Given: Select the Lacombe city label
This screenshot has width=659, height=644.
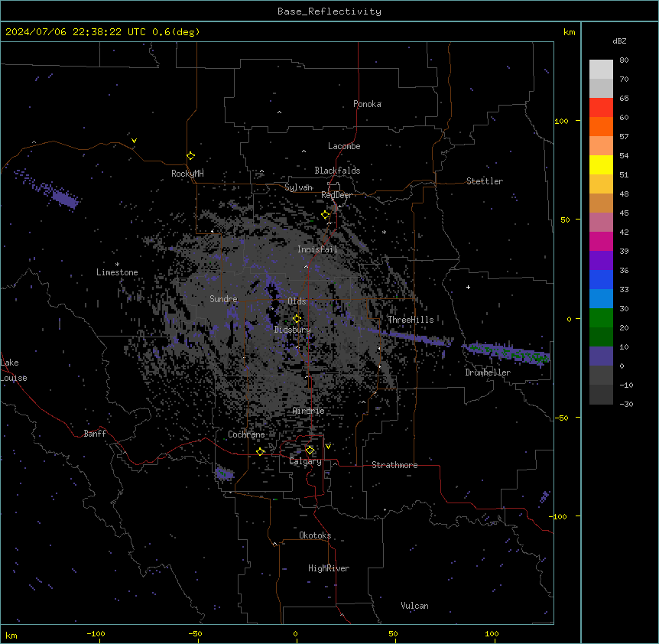Looking at the screenshot, I should [x=344, y=146].
